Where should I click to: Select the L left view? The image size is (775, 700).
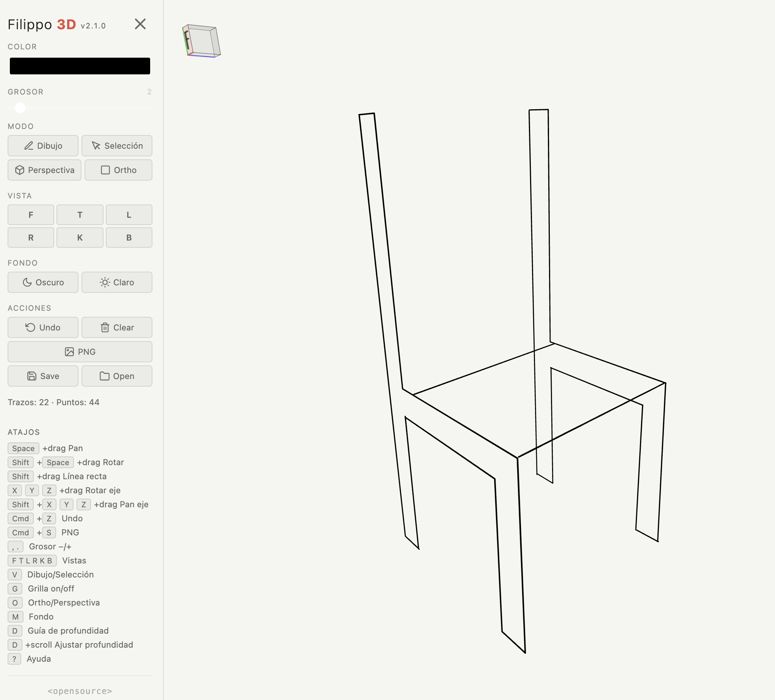[x=129, y=215]
